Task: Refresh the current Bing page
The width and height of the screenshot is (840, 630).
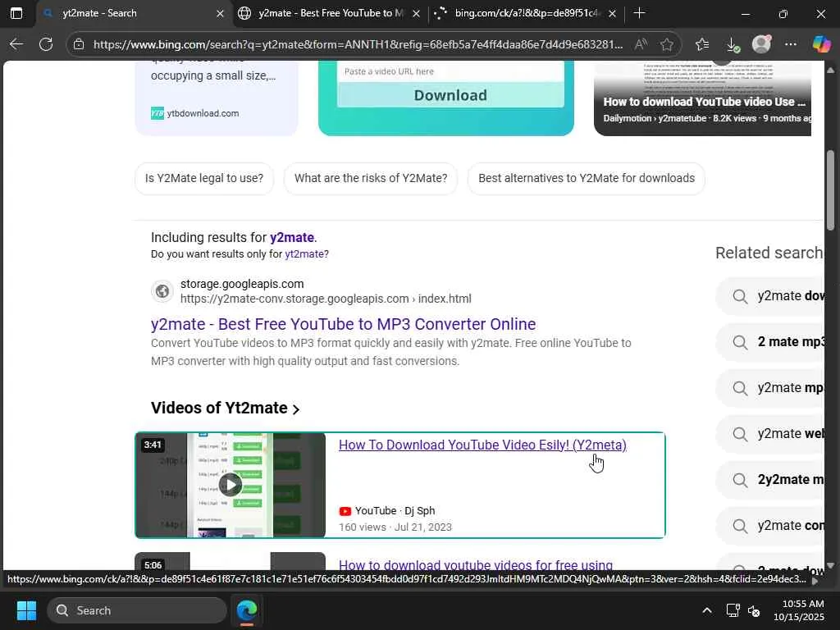Action: click(46, 44)
